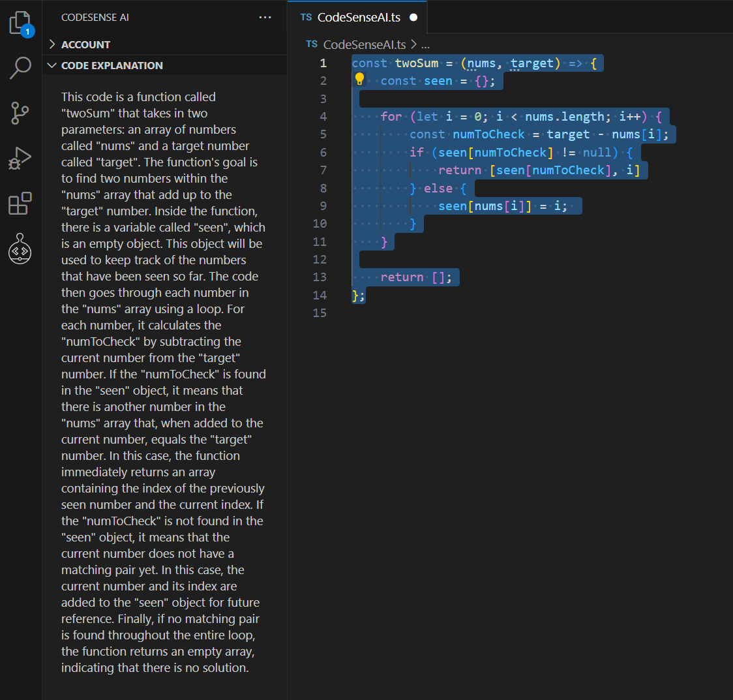Viewport: 733px width, 700px height.
Task: Open the Search magnifier in activity bar
Action: coord(20,68)
